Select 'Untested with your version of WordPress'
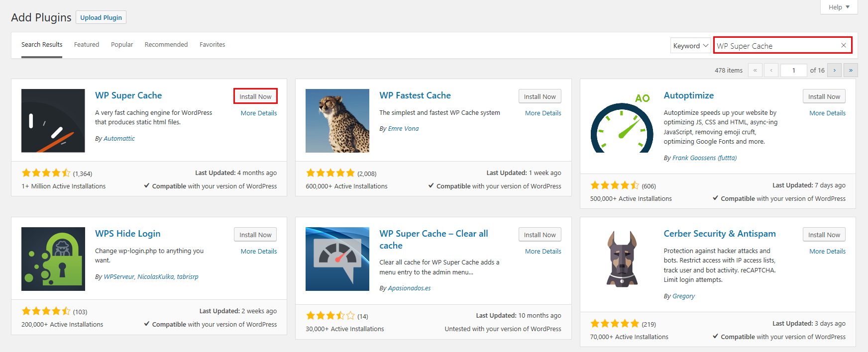 click(x=503, y=329)
